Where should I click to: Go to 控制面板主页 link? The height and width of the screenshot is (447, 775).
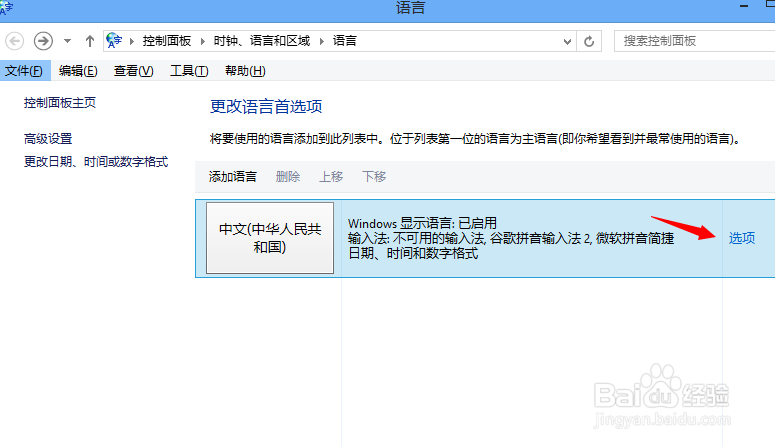click(60, 103)
